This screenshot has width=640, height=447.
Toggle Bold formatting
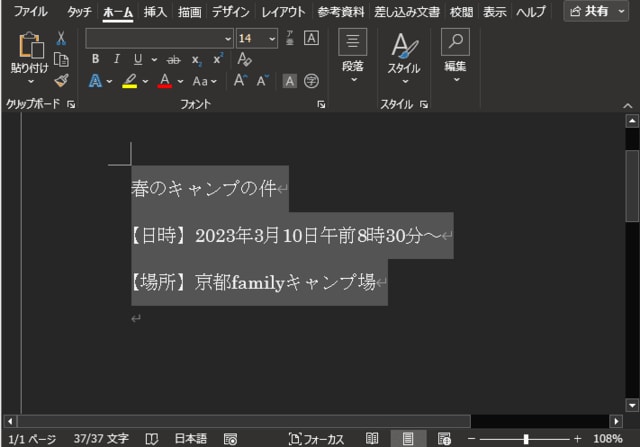95,59
